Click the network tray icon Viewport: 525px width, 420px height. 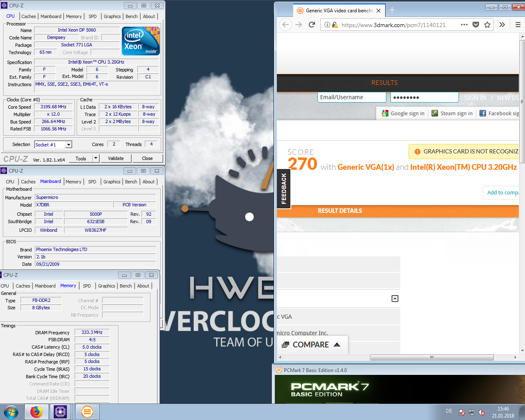point(472,412)
